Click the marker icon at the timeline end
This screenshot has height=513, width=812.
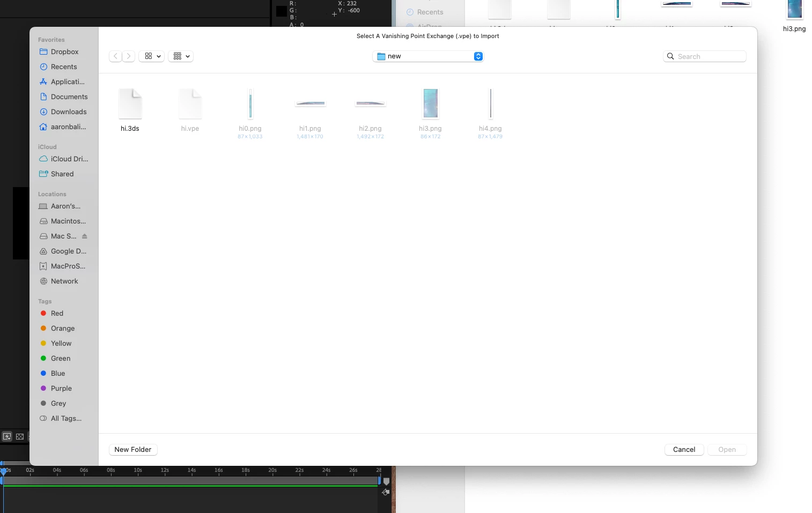point(386,482)
